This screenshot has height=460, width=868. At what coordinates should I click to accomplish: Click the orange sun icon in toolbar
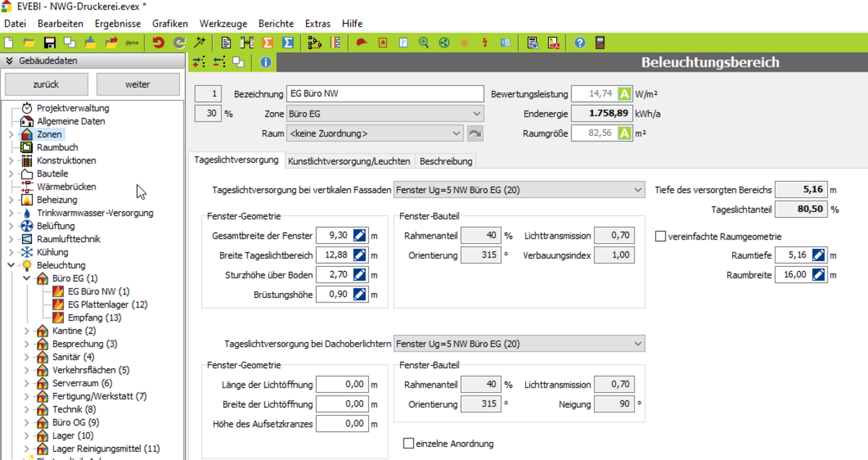pyautogui.click(x=464, y=43)
